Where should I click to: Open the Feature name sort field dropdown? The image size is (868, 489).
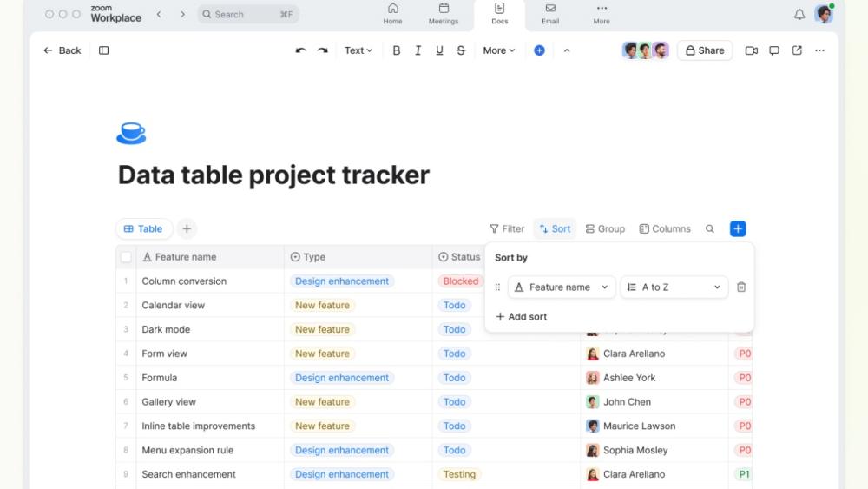(562, 287)
